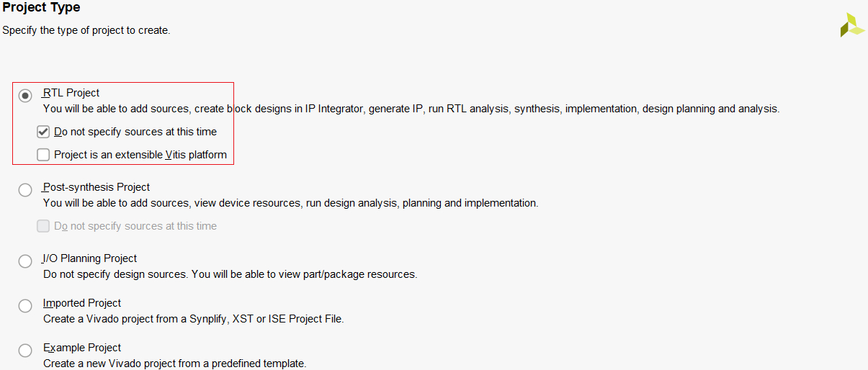
Task: Pick the I/O Planning Project radio button
Action: pos(26,261)
